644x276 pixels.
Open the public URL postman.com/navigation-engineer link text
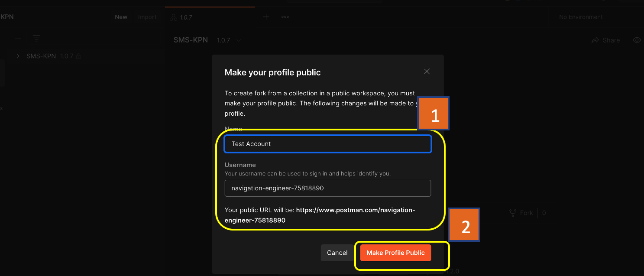point(320,215)
